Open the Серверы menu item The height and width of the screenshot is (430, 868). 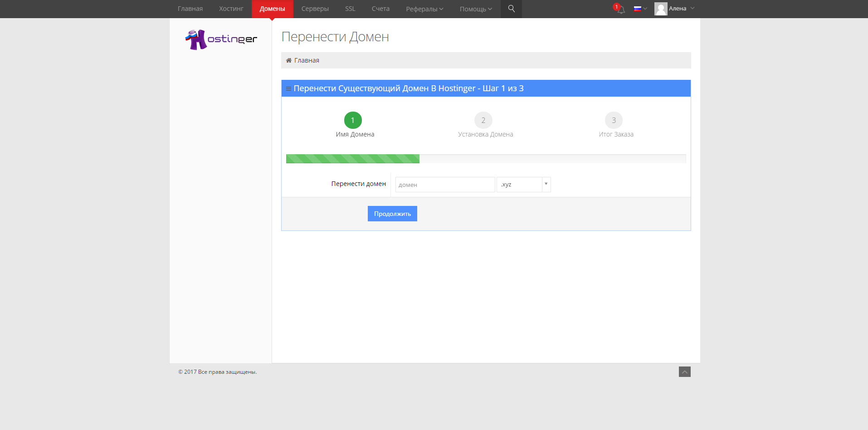tap(315, 9)
